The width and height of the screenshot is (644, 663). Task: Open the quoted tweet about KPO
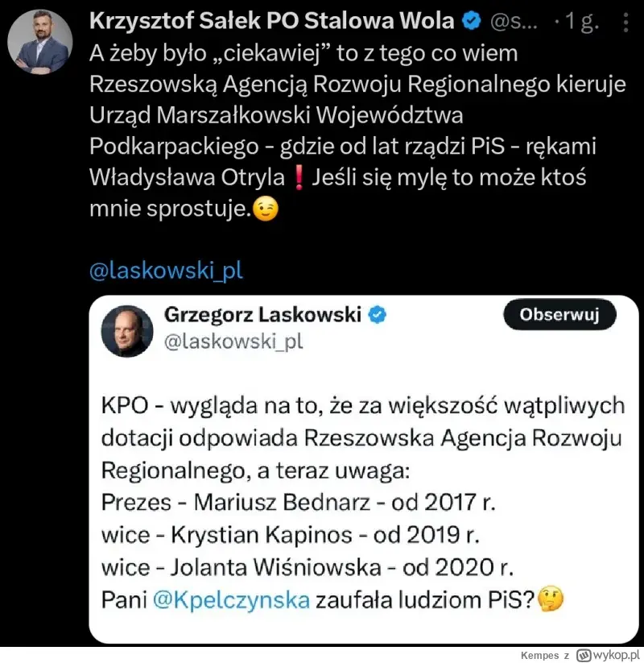[363, 470]
